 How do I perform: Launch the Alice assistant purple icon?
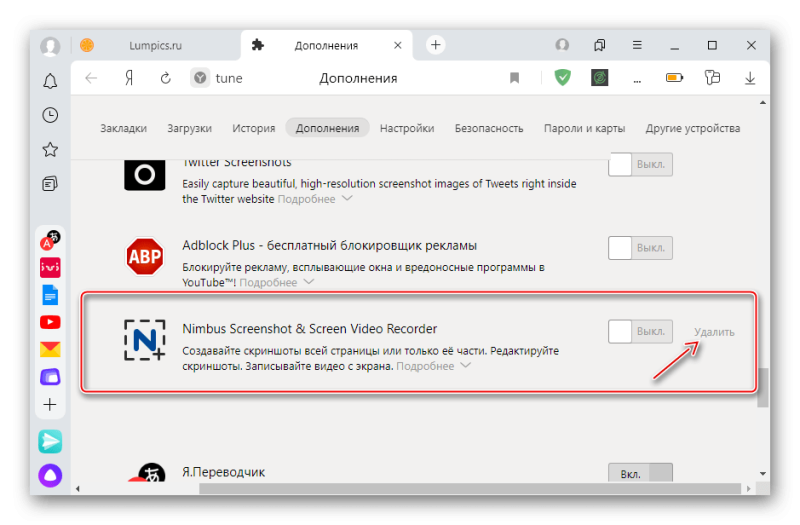coord(50,476)
